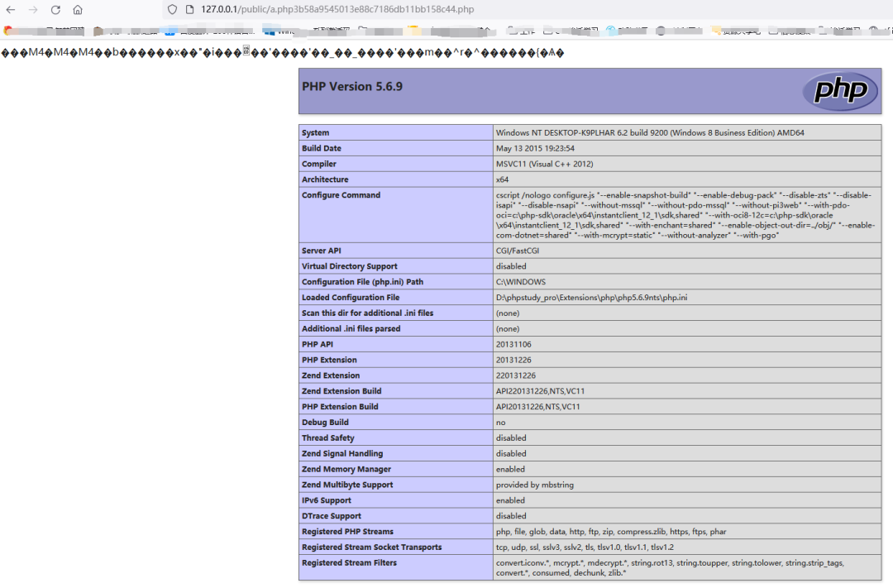Click the 'PHP Extension Build' label
893x588 pixels.
[x=340, y=407]
